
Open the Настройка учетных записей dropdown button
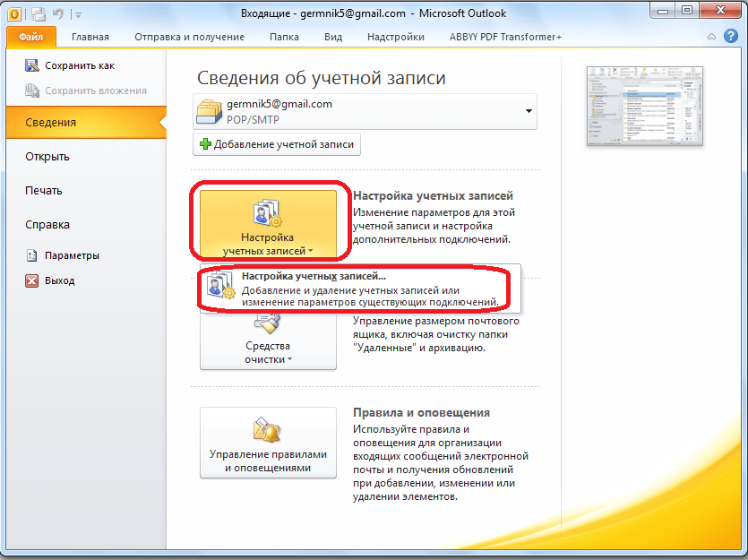pos(268,222)
